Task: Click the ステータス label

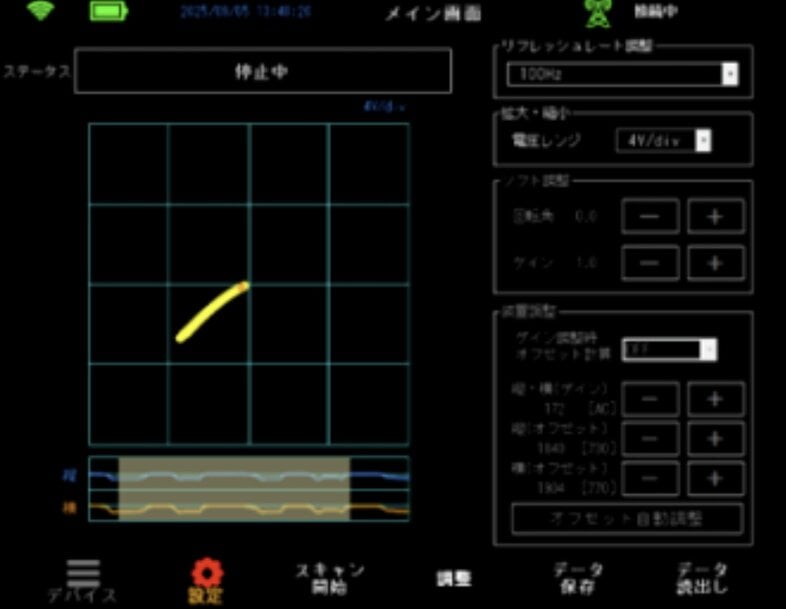Action: [x=36, y=72]
